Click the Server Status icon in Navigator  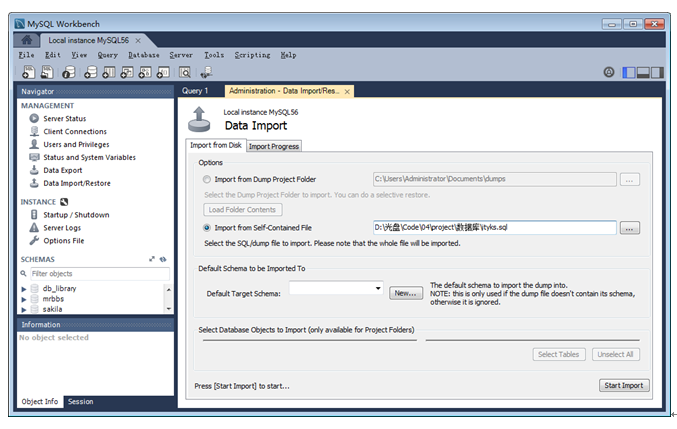coord(34,118)
